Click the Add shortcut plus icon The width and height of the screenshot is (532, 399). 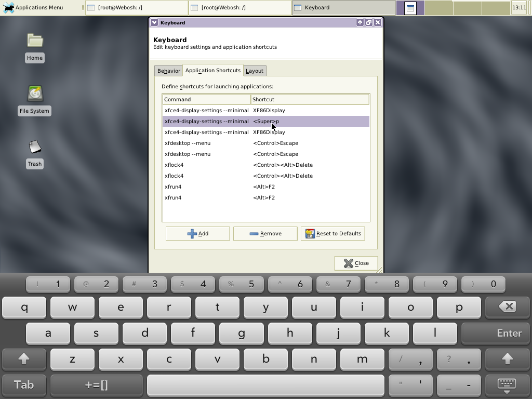(x=191, y=233)
